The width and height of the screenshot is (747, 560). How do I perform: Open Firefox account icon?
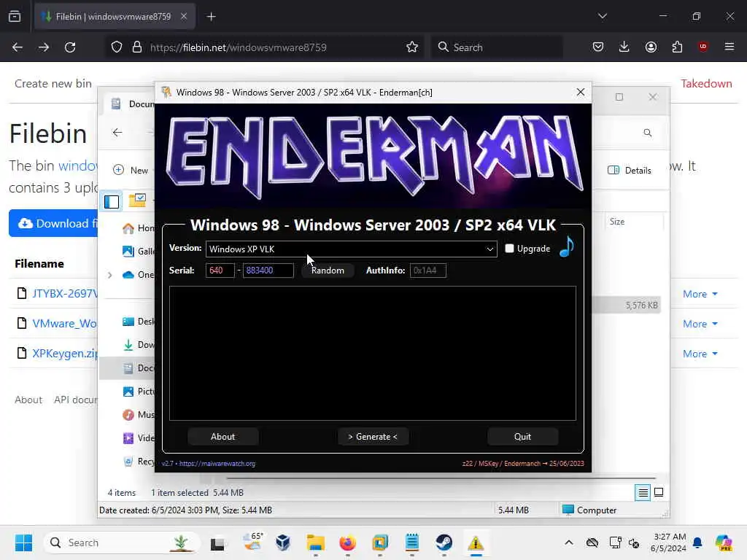click(x=651, y=47)
